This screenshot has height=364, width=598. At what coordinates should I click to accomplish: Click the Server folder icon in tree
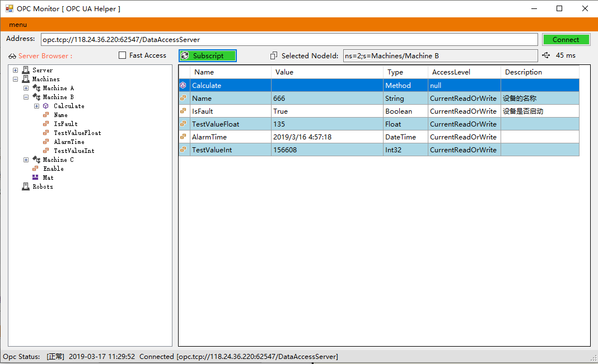pos(25,70)
